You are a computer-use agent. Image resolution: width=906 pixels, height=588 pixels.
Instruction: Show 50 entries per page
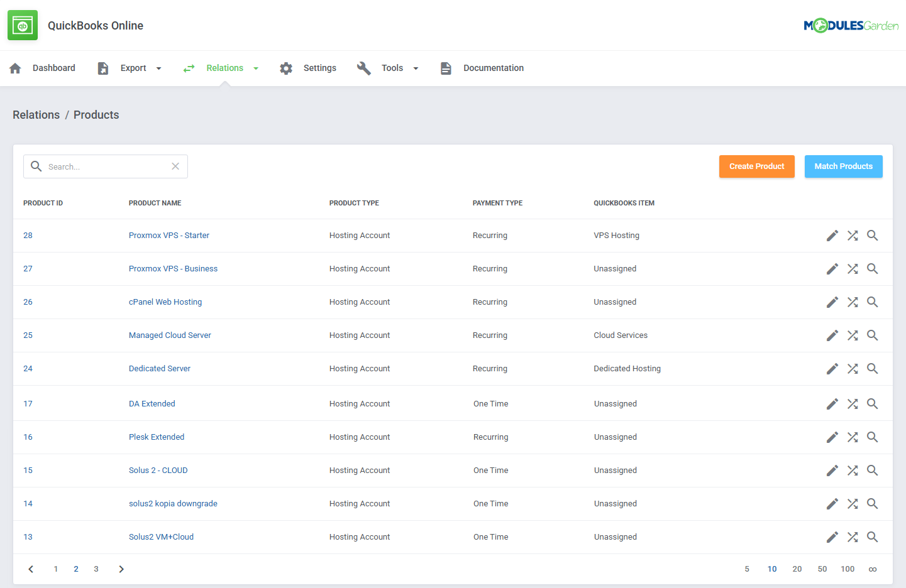pyautogui.click(x=822, y=569)
